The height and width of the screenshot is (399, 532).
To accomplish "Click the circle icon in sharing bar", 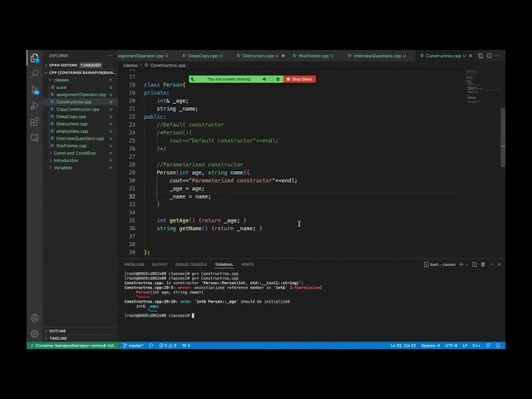I will pos(271,79).
